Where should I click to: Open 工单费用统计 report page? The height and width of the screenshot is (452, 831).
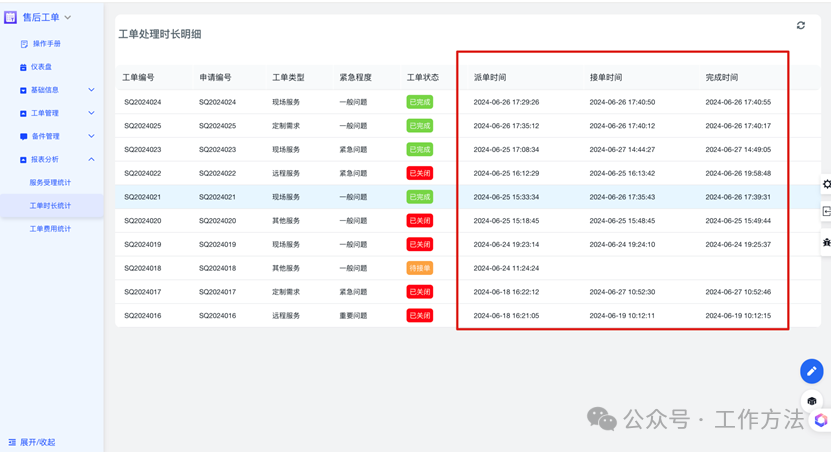(x=50, y=228)
